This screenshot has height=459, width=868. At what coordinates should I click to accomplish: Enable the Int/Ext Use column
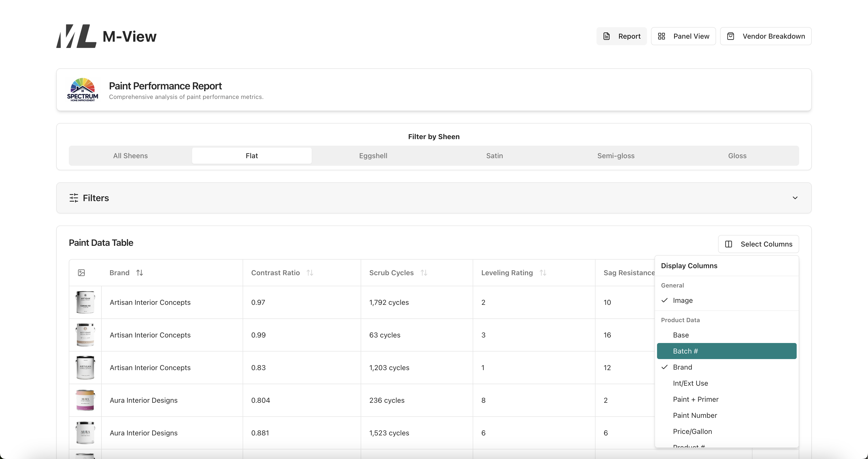[727, 383]
